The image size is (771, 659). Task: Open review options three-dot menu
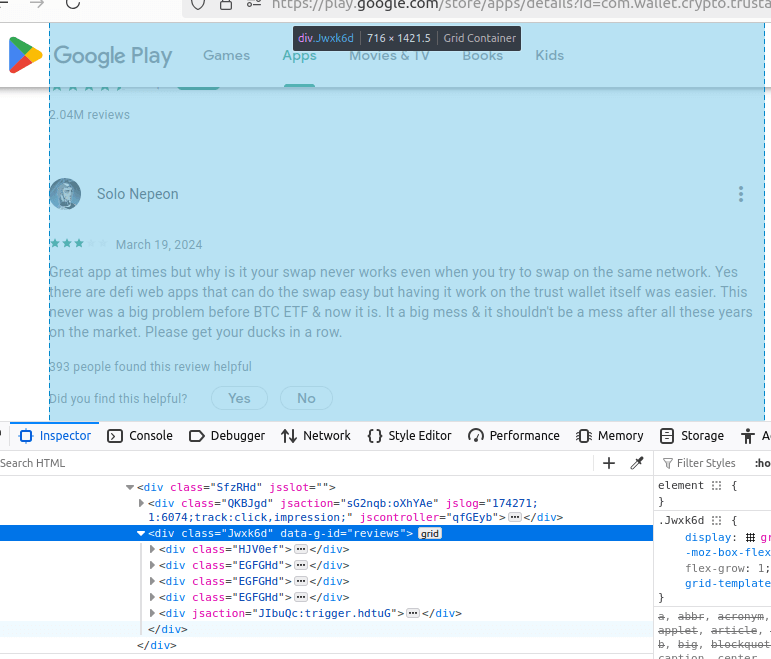pyautogui.click(x=741, y=194)
